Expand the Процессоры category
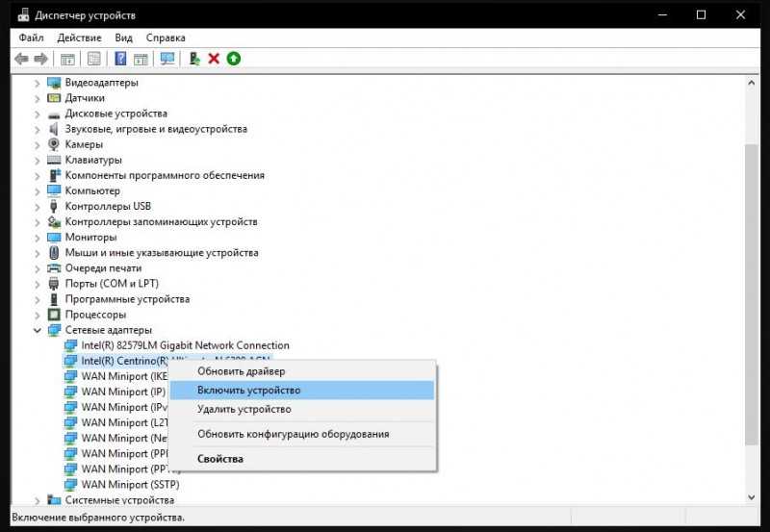The height and width of the screenshot is (532, 770). (x=38, y=315)
